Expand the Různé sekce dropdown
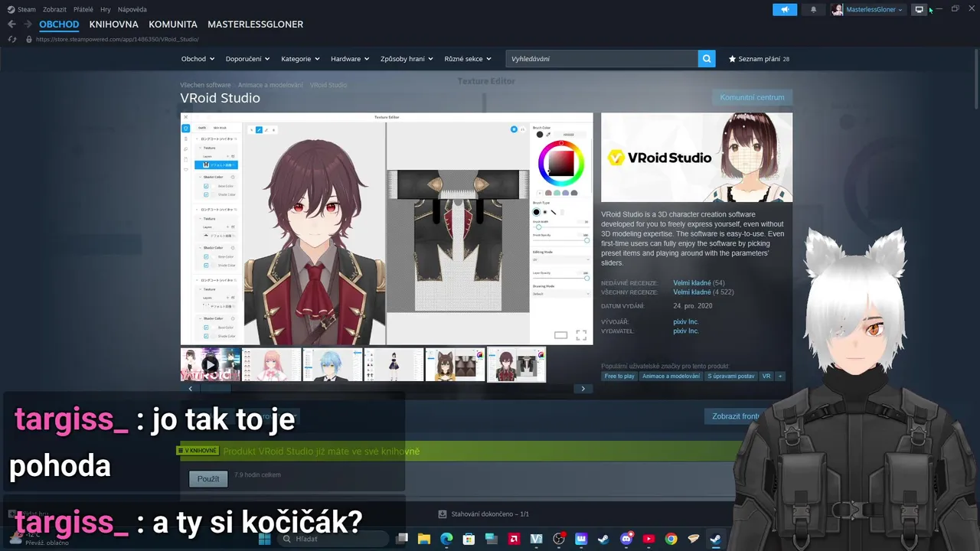Screen dimensions: 980x551 click(x=467, y=59)
